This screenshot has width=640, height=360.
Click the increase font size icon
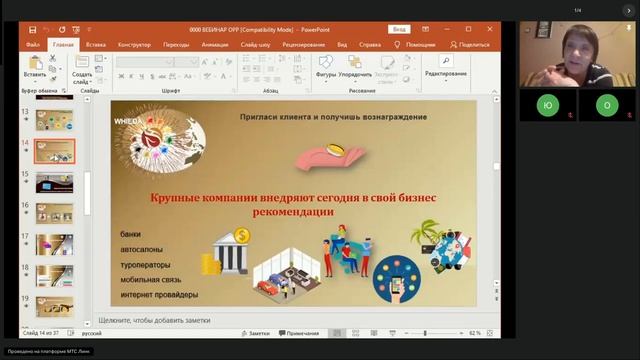[x=205, y=62]
